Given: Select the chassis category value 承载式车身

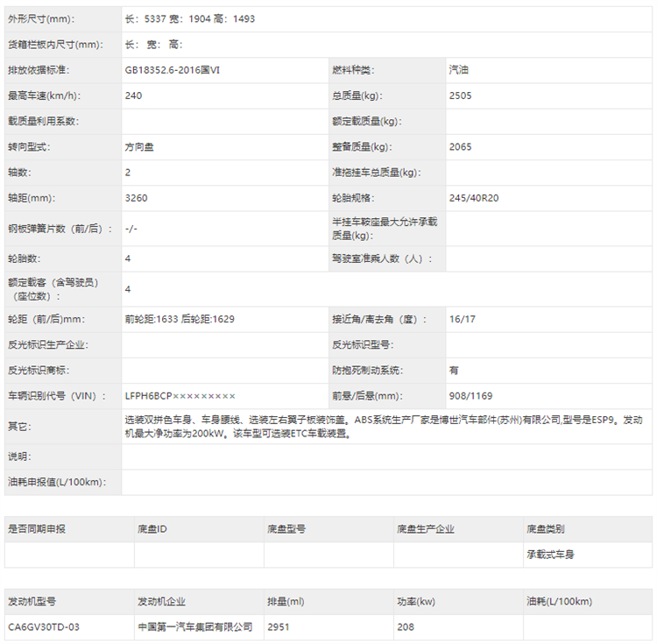Looking at the screenshot, I should pos(550,555).
